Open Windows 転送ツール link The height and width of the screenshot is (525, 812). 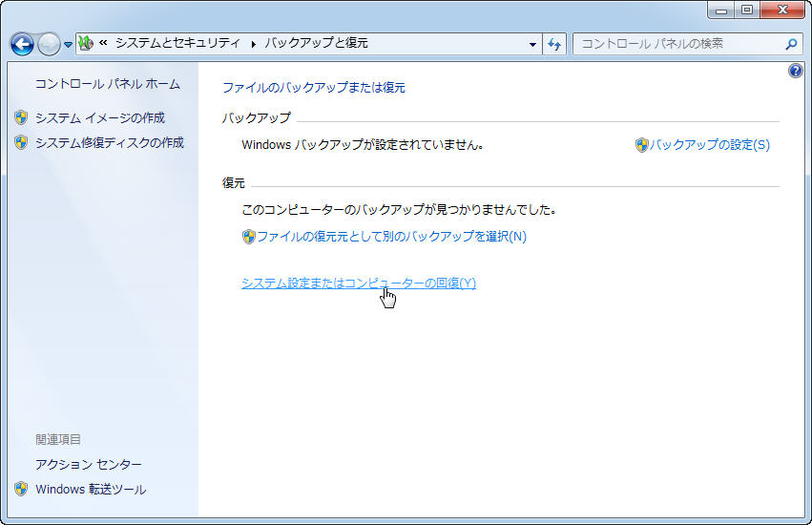point(91,490)
